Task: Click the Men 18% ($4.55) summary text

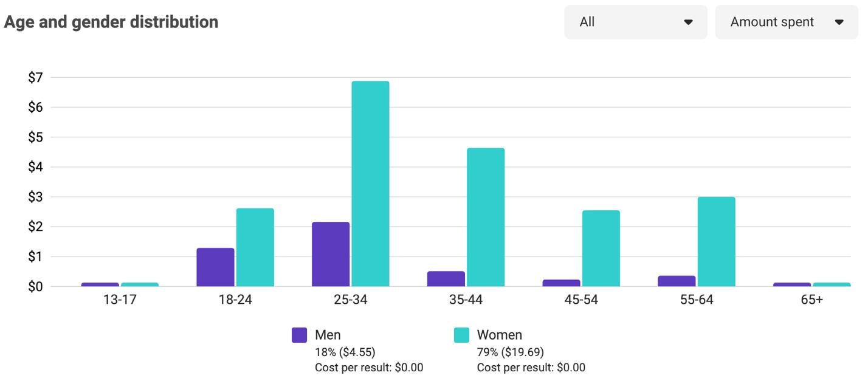Action: pyautogui.click(x=345, y=352)
